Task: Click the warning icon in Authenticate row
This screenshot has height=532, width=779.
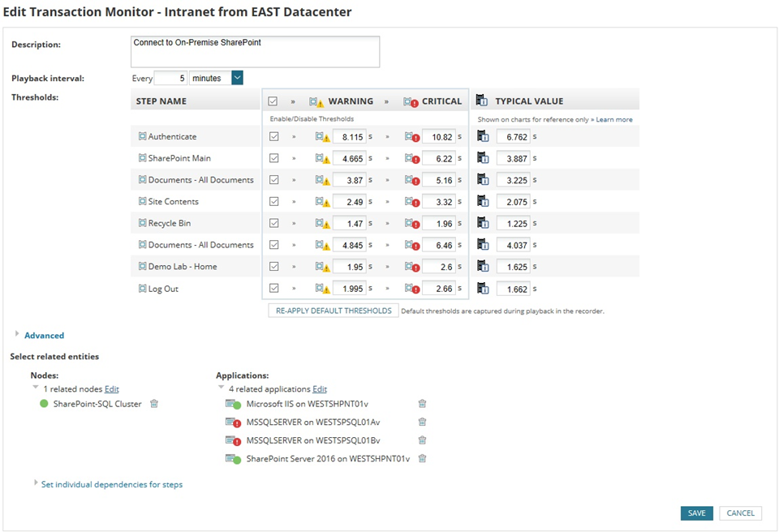Action: coord(322,137)
